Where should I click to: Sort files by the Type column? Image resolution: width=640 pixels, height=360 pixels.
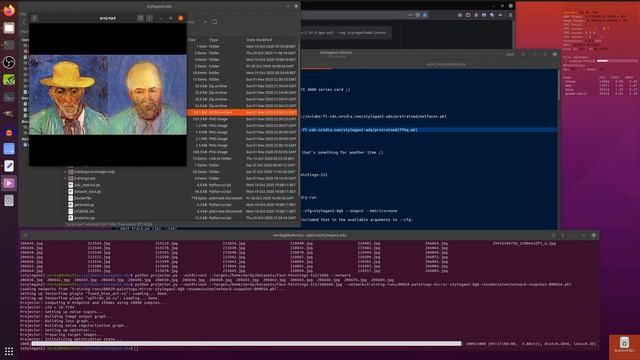(x=214, y=40)
